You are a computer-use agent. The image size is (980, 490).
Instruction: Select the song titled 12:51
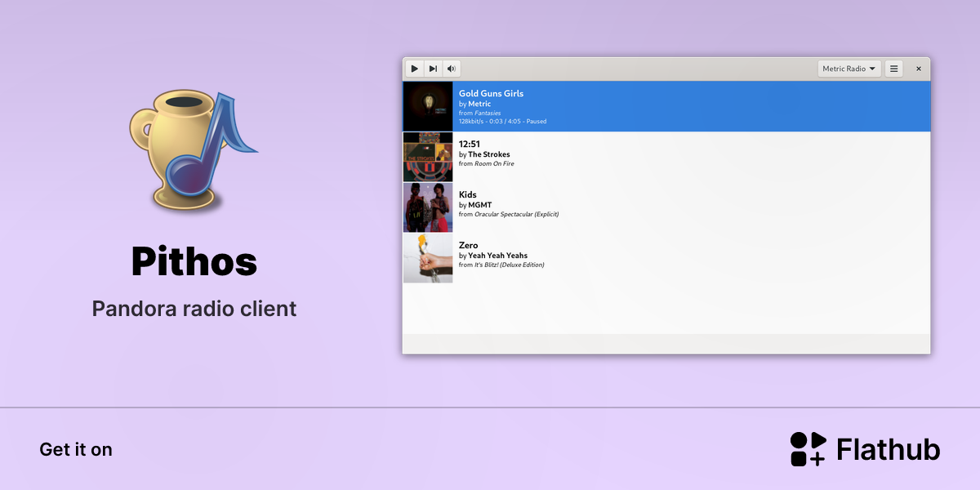tap(469, 144)
